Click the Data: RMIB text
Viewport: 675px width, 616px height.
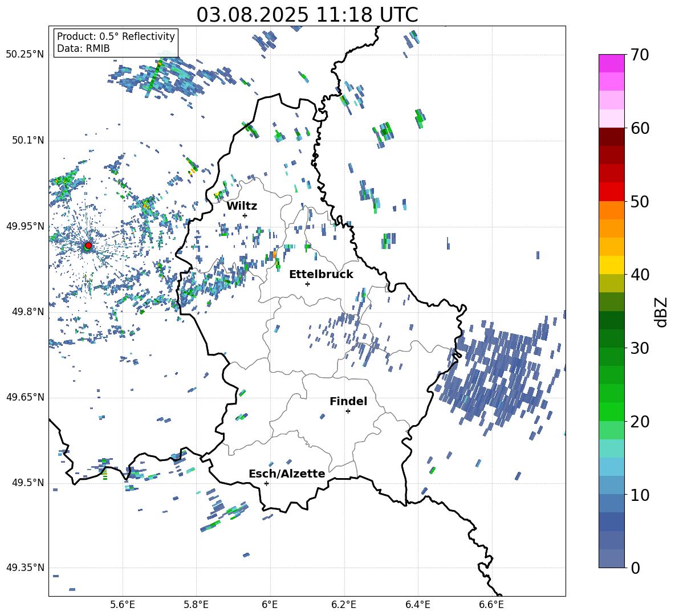[x=83, y=48]
